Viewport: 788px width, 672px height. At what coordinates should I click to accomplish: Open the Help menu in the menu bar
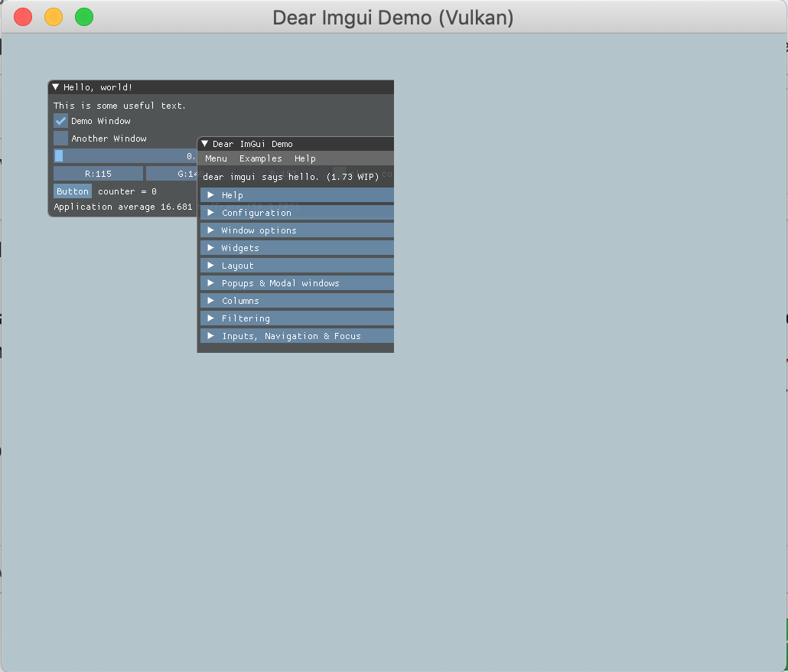click(x=305, y=158)
